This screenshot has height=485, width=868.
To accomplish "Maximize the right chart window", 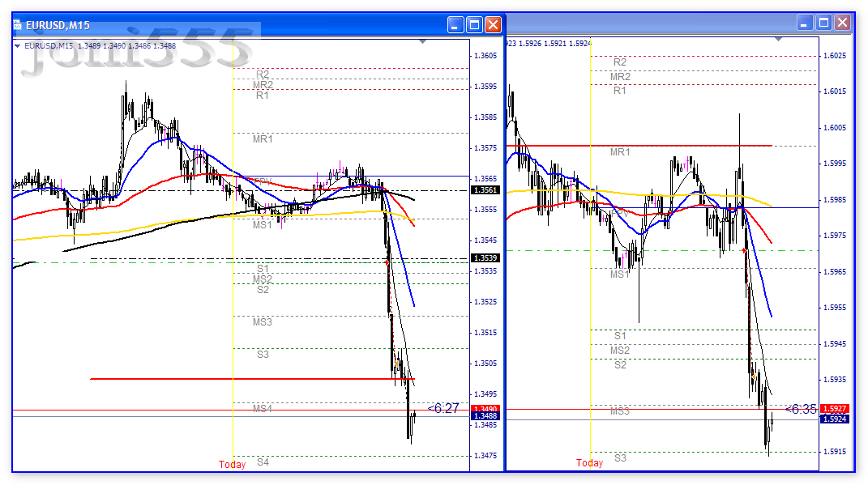I will [823, 23].
